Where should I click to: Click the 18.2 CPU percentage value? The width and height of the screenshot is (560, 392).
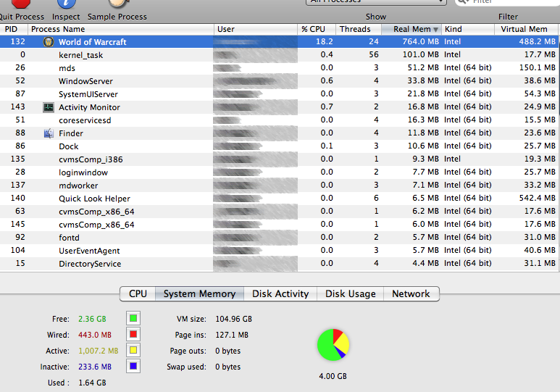coord(325,41)
